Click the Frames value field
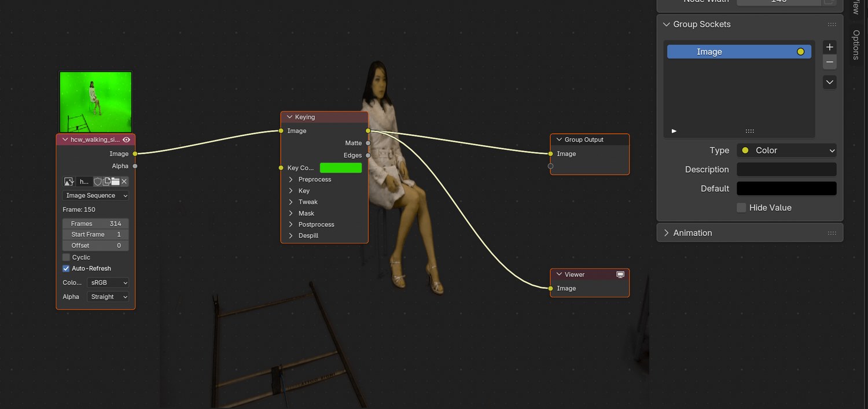Image resolution: width=868 pixels, height=409 pixels. pyautogui.click(x=95, y=223)
